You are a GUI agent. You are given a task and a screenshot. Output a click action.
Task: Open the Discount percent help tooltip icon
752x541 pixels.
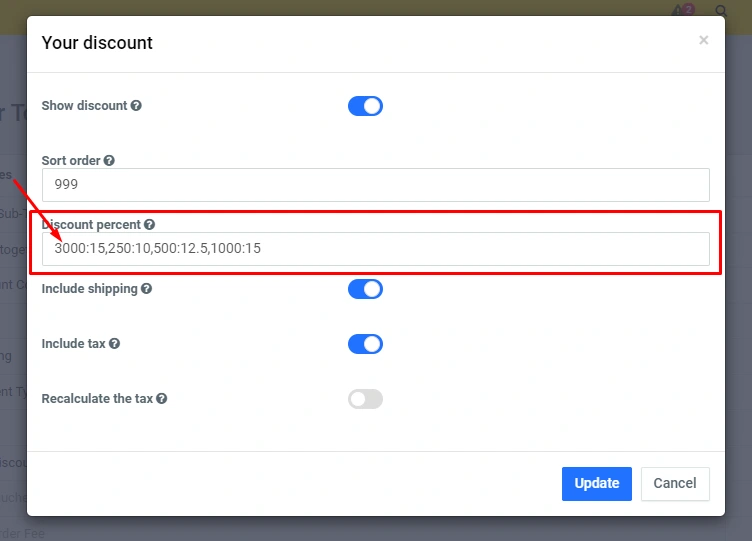click(x=149, y=225)
